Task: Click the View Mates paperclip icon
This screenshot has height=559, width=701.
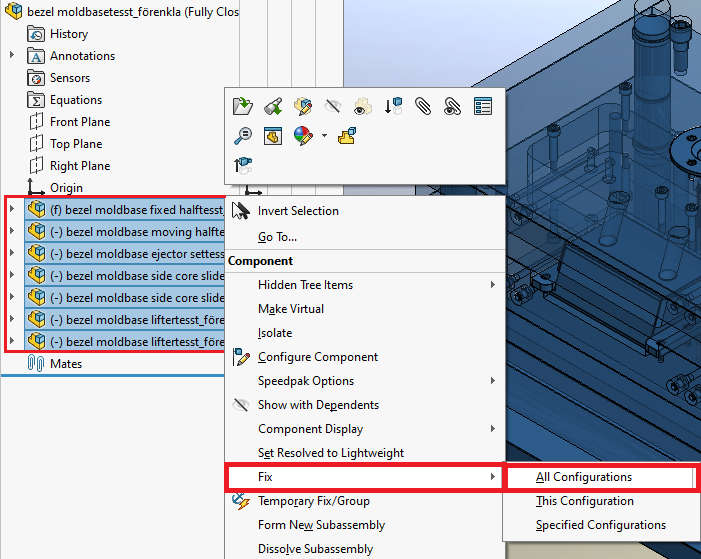Action: tap(423, 106)
